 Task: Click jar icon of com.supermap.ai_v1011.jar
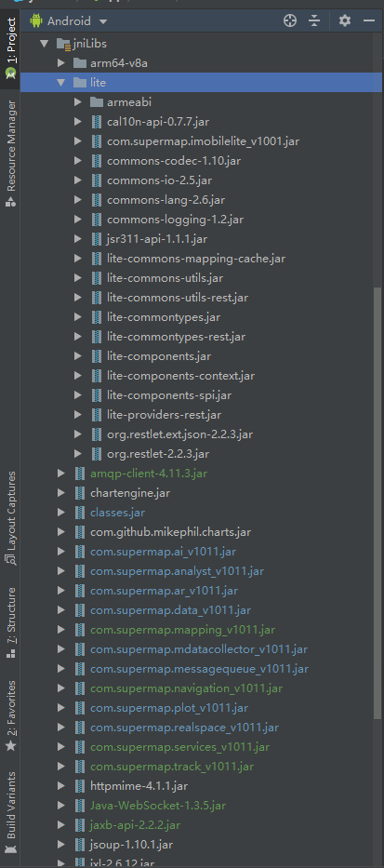[x=80, y=552]
